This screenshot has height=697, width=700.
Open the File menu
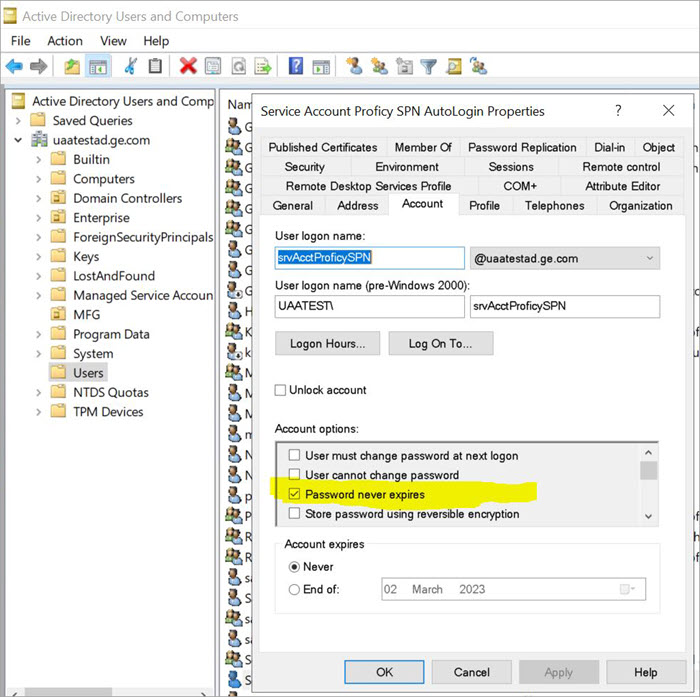[x=21, y=41]
